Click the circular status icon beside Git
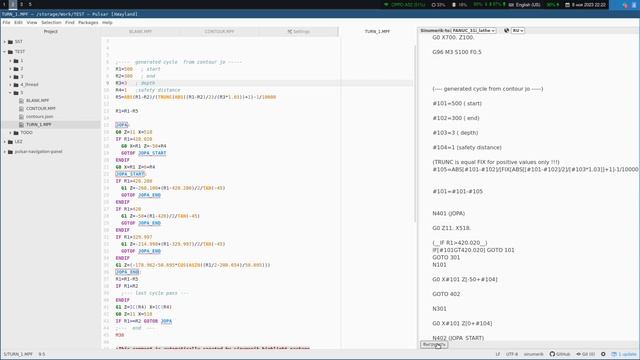 [603, 354]
